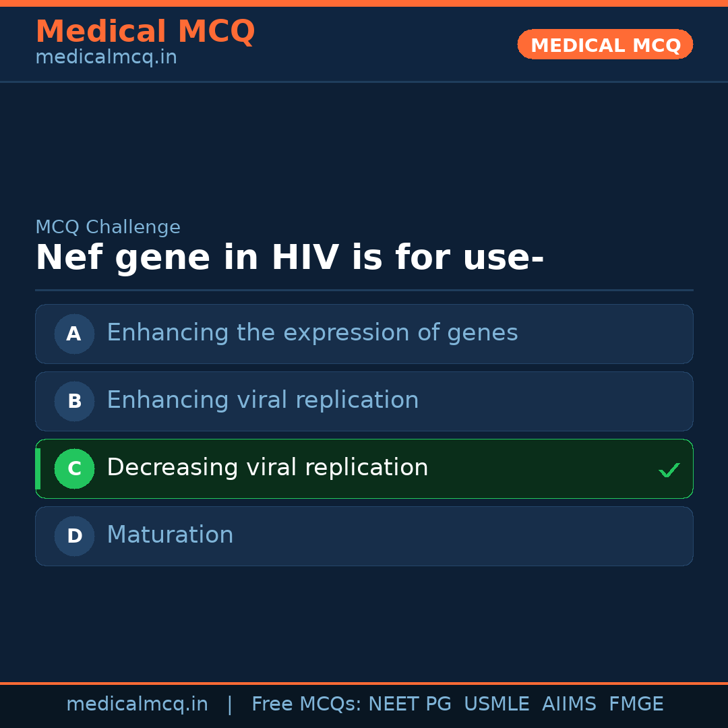This screenshot has width=728, height=728.
Task: Click the large orange "Medical MCQ" title
Action: coord(145,32)
